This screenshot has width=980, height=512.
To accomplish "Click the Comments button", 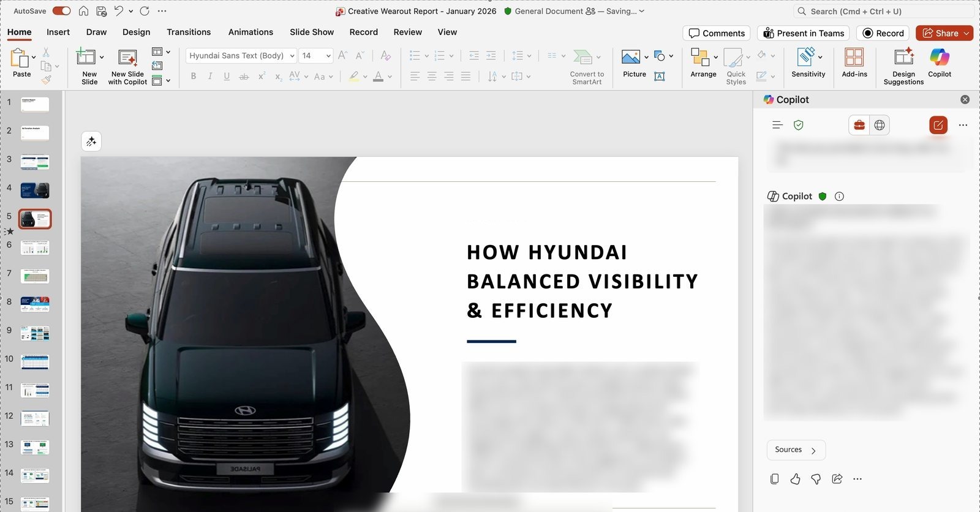I will coord(717,33).
